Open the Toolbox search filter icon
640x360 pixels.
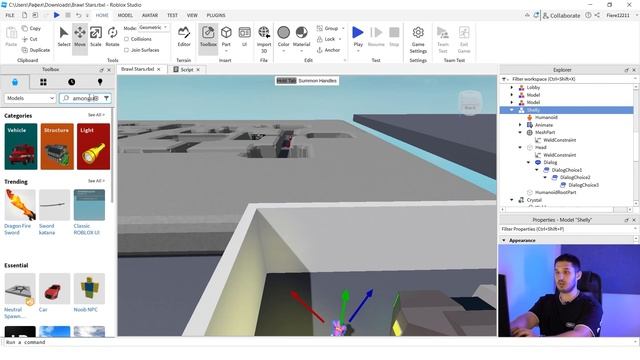point(107,98)
